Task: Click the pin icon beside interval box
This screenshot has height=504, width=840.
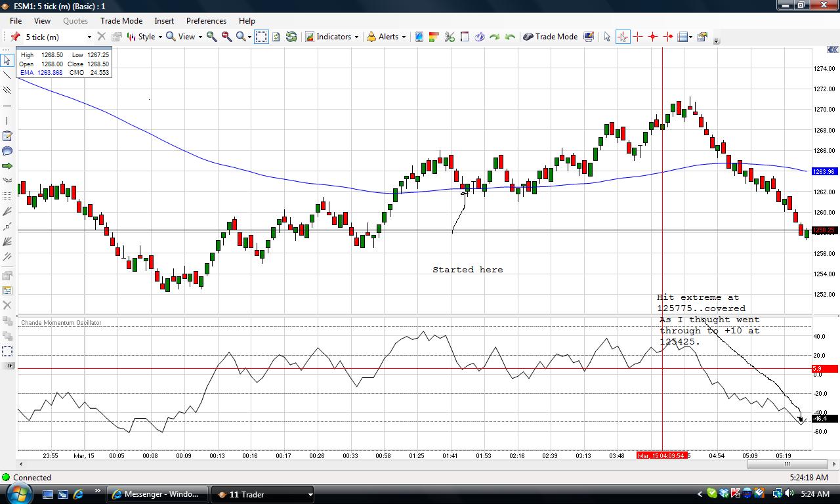Action: pos(15,37)
